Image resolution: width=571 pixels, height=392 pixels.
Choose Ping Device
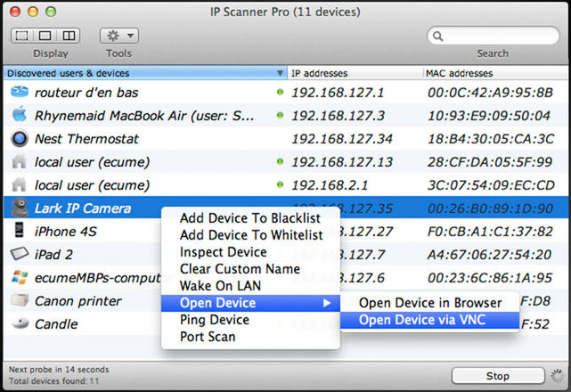point(250,320)
